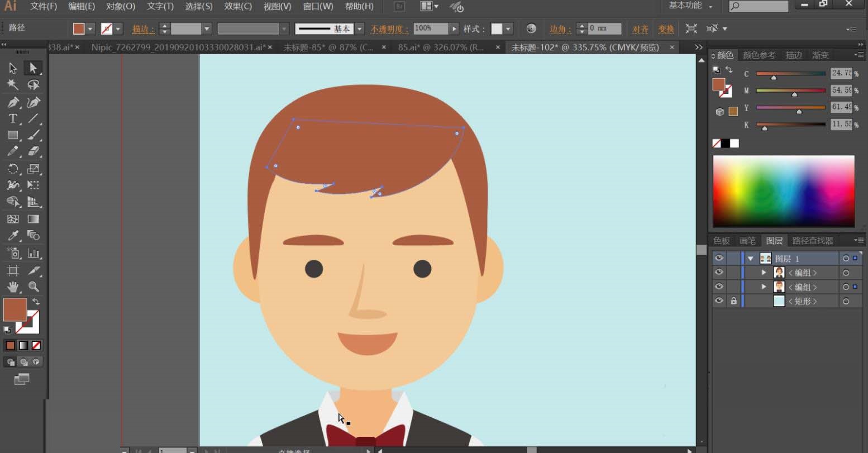Image resolution: width=868 pixels, height=453 pixels.
Task: Select the Zoom magnifier tool
Action: click(x=34, y=287)
